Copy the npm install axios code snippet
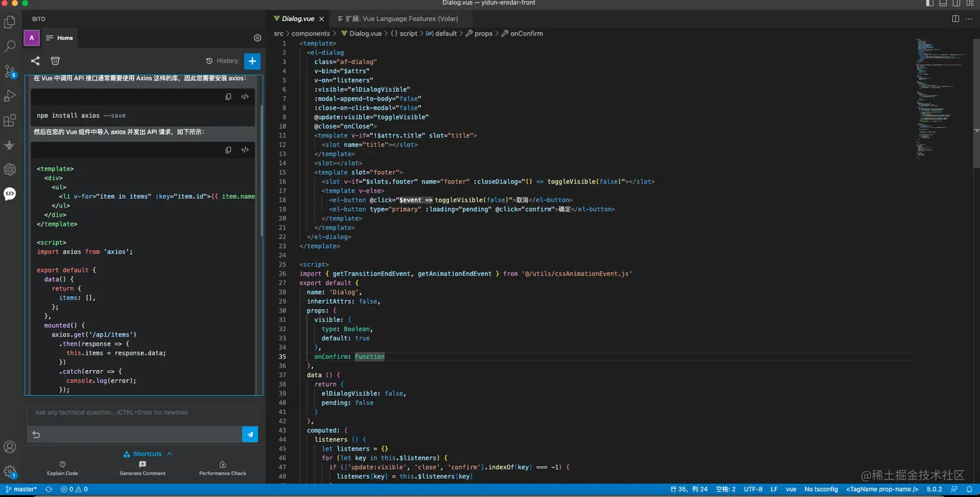This screenshot has height=497, width=980. click(x=228, y=97)
